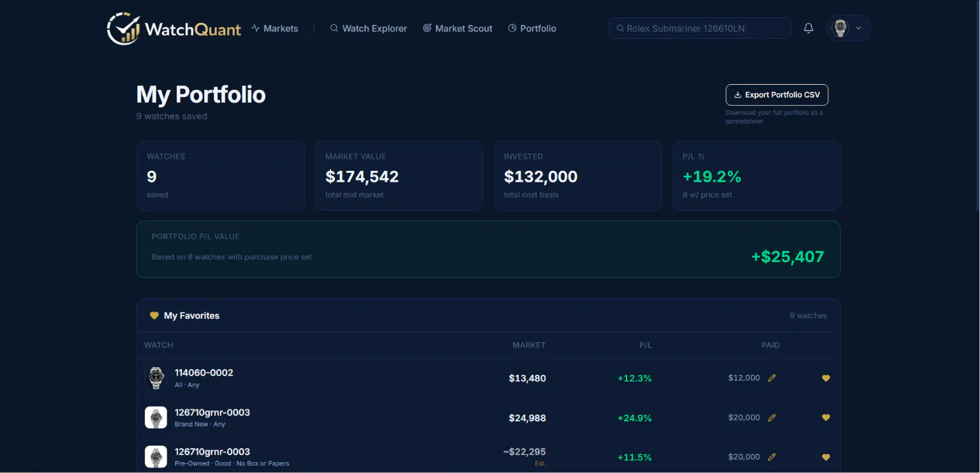The image size is (980, 473).
Task: Open 126710grnr-0003 Pre-Owned listing name
Action: pos(212,452)
